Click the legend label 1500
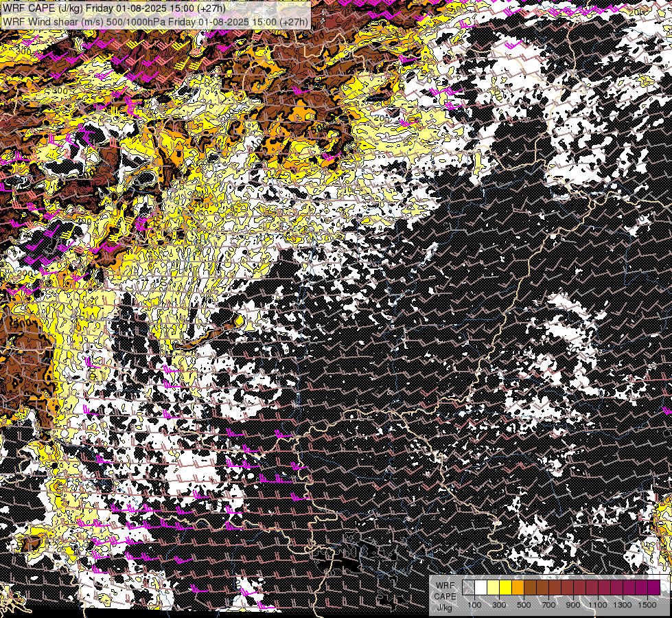 point(647,605)
